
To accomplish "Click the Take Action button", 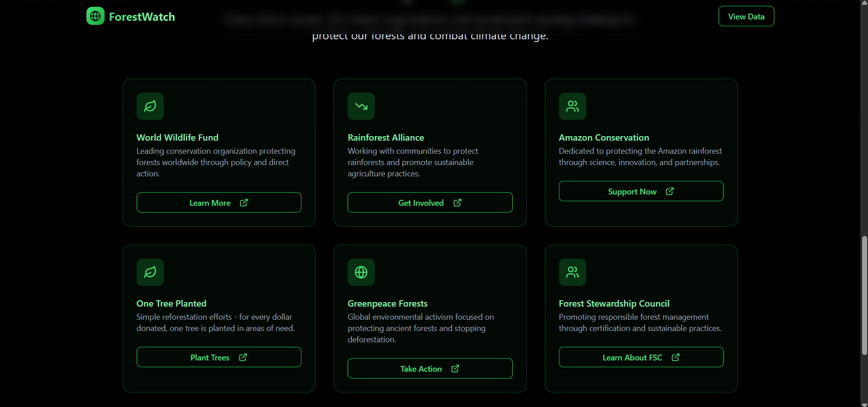I will 430,369.
